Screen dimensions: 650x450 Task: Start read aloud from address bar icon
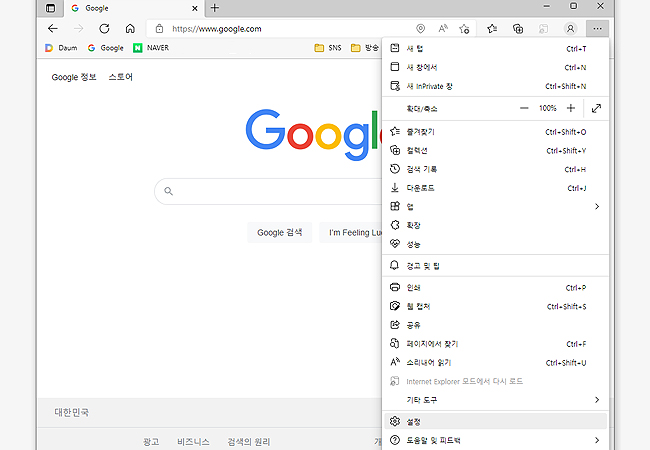[443, 29]
